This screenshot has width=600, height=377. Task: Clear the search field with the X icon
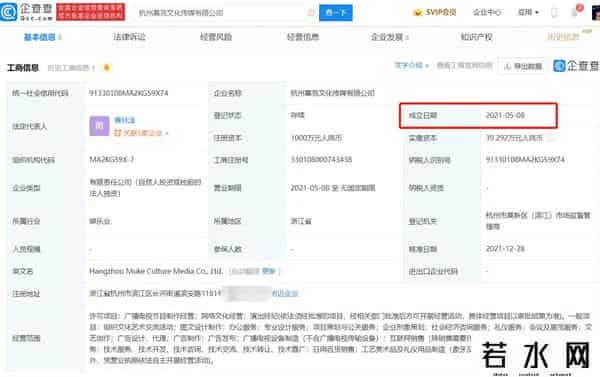tap(311, 13)
